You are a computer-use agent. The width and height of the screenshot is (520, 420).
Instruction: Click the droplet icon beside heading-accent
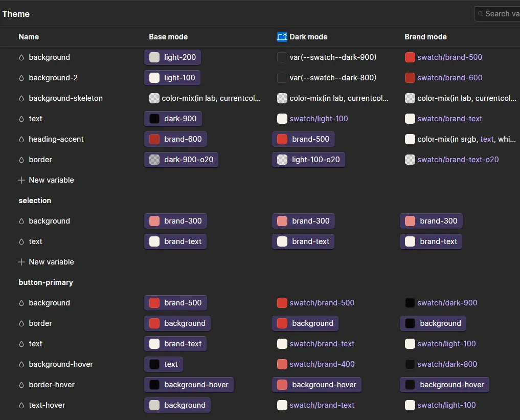pos(21,139)
